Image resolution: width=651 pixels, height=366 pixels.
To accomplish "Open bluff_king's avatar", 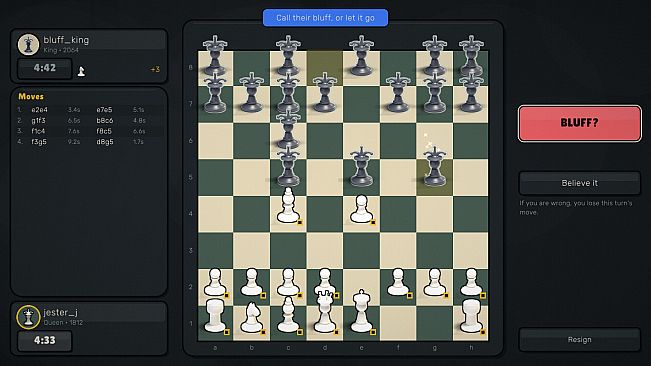I will click(x=28, y=44).
